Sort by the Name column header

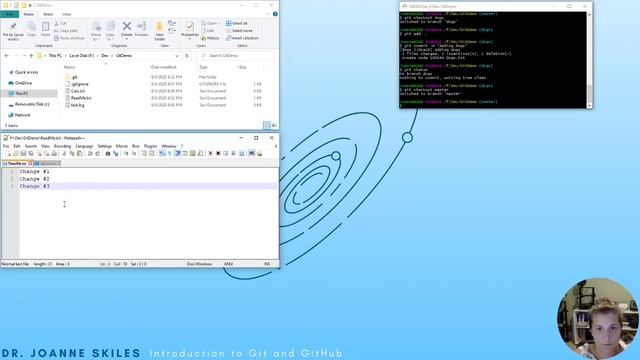(69, 67)
